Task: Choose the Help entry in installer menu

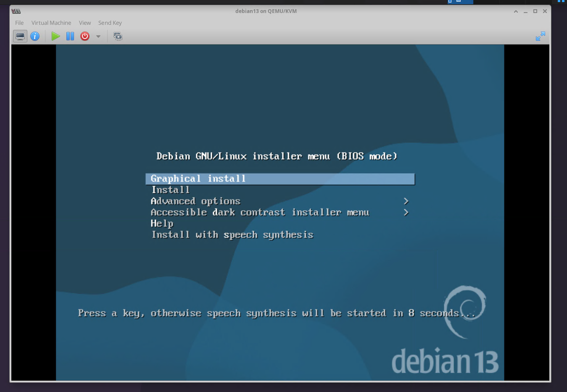Action: (162, 224)
